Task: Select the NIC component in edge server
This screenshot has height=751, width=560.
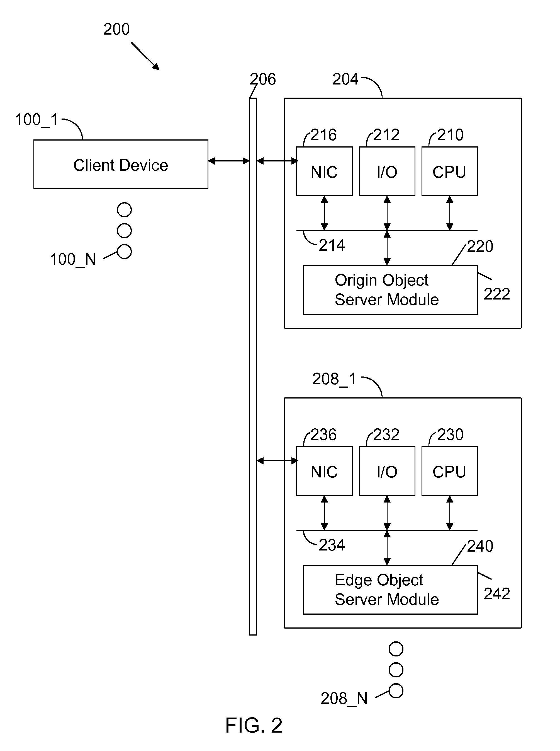Action: tap(318, 449)
